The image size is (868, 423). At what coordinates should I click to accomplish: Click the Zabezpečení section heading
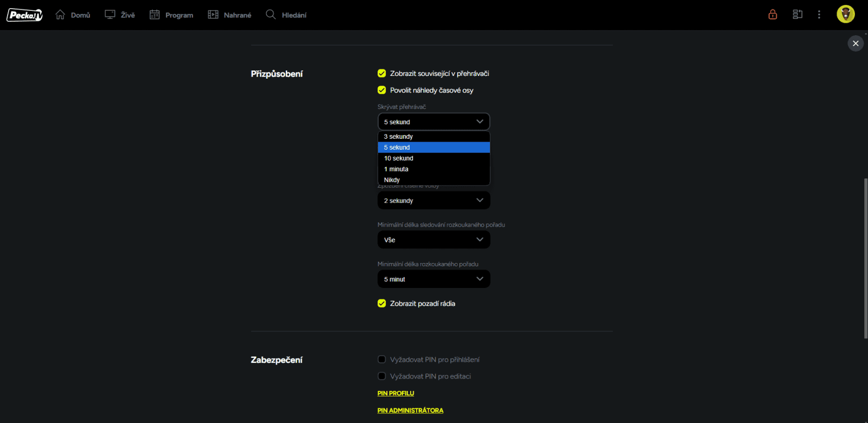[277, 360]
